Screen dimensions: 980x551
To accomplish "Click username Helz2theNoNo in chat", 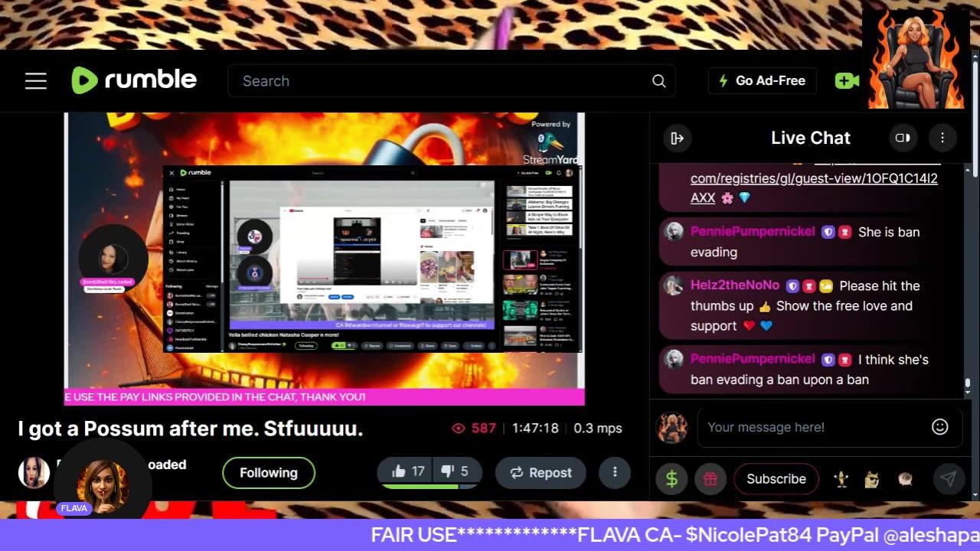I will 735,285.
